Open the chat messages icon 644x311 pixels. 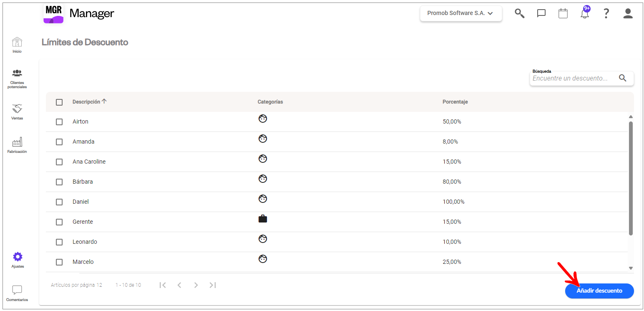coord(541,13)
